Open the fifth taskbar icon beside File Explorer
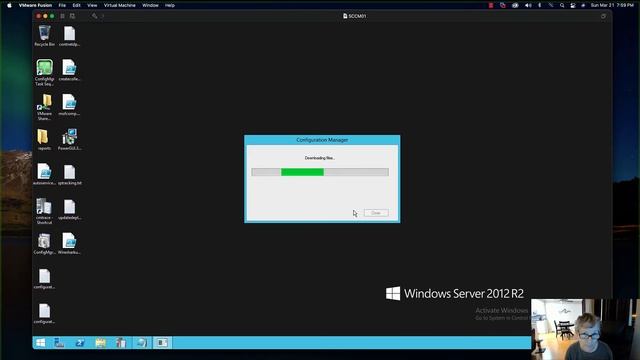640x360 pixels. click(121, 342)
